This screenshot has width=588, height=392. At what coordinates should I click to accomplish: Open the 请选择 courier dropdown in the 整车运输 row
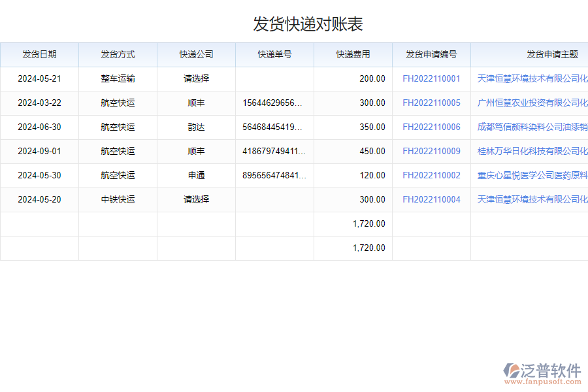point(196,78)
